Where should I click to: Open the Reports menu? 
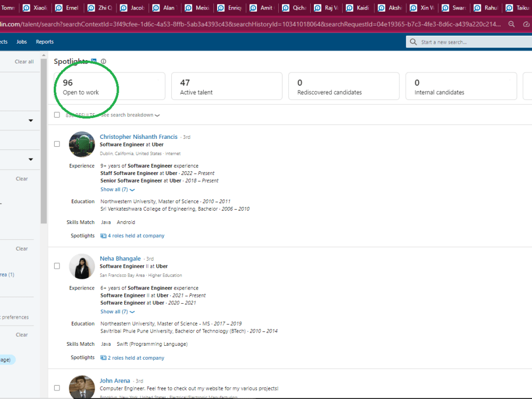coord(45,41)
